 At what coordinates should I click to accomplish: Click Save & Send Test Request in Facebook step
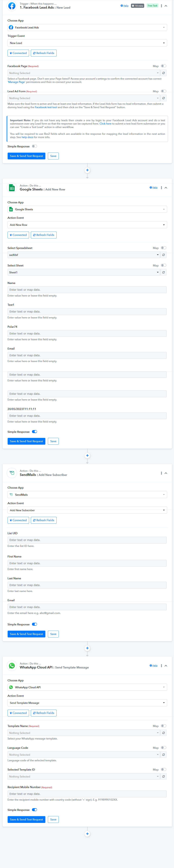pos(26,156)
